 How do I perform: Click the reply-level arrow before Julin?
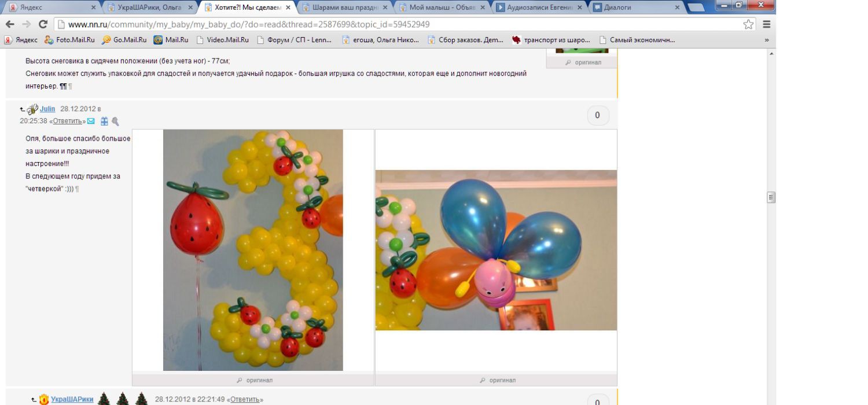23,109
